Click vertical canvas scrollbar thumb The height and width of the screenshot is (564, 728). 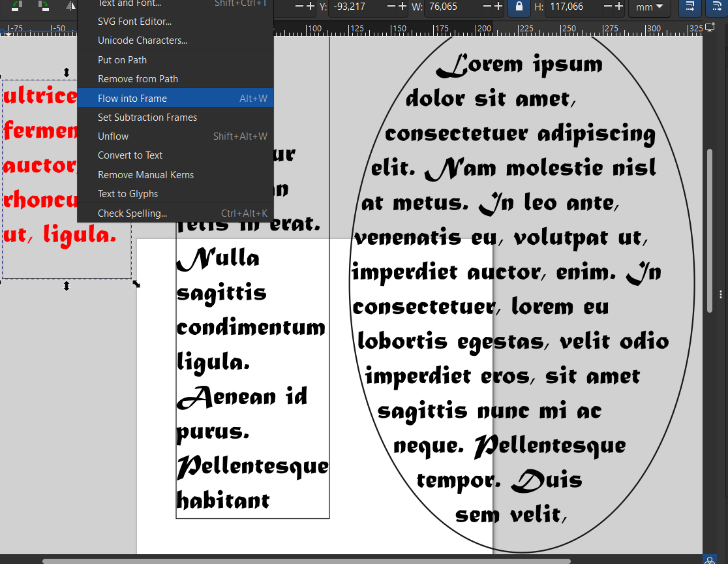click(x=710, y=230)
